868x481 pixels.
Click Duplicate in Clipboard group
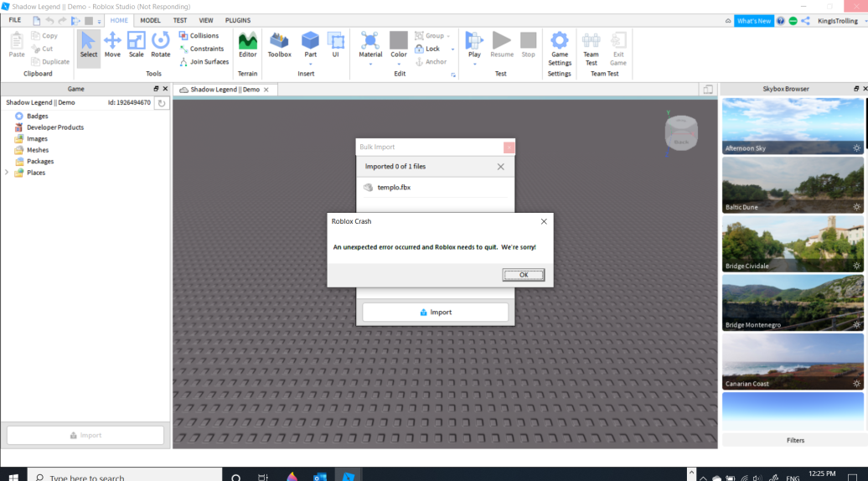point(50,61)
